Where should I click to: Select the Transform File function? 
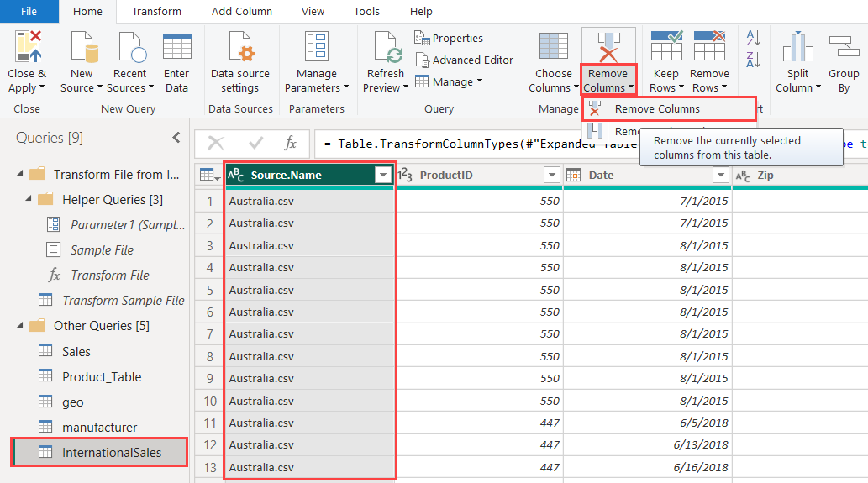[x=109, y=275]
